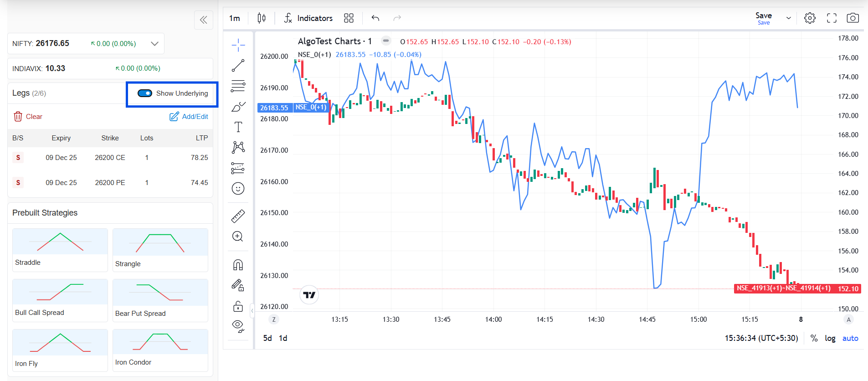Viewport: 868px width, 381px height.
Task: Click the 78.25 LTP value
Action: 200,158
